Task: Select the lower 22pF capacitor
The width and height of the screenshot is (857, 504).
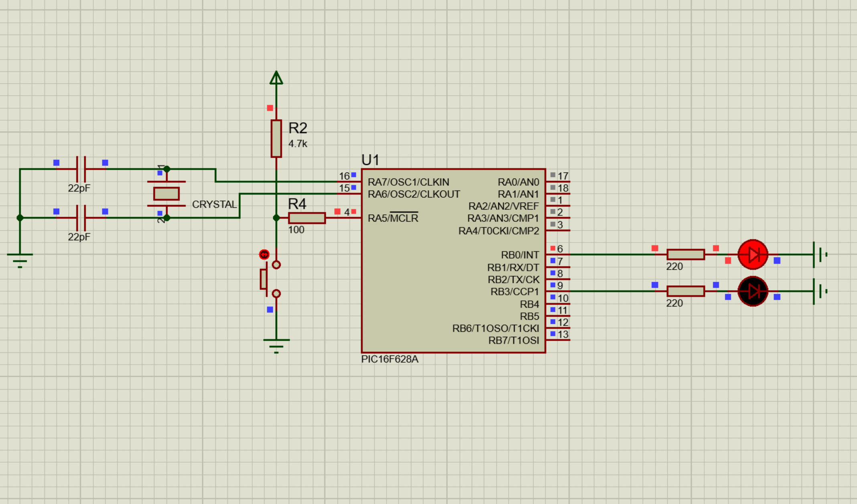Action: pos(81,218)
